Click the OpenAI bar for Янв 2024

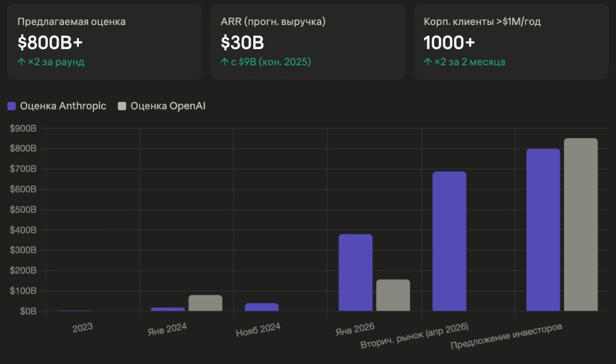[205, 303]
